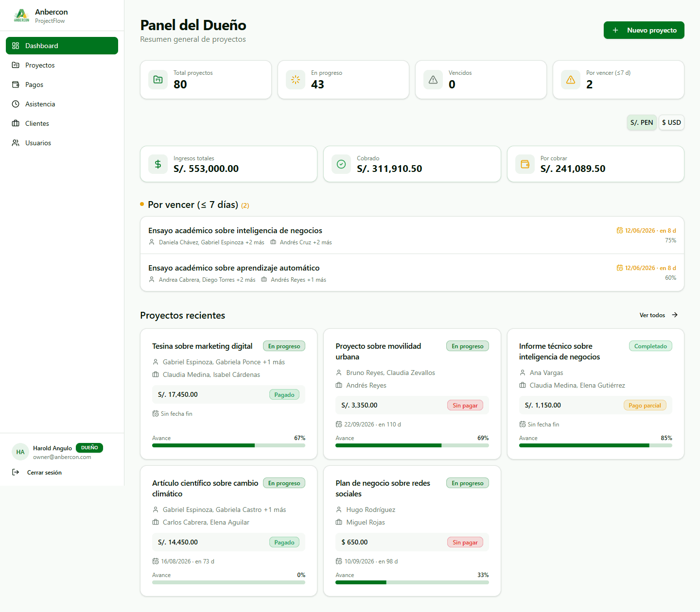Click Sin pagar badge on movilidad urbana card
This screenshot has height=612, width=700.
click(465, 406)
